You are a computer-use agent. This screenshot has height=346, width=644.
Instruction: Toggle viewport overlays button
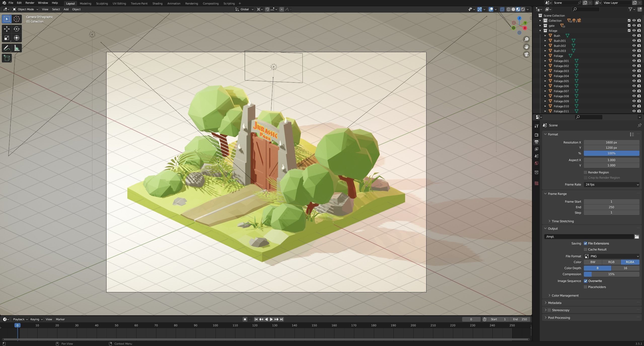(x=491, y=9)
